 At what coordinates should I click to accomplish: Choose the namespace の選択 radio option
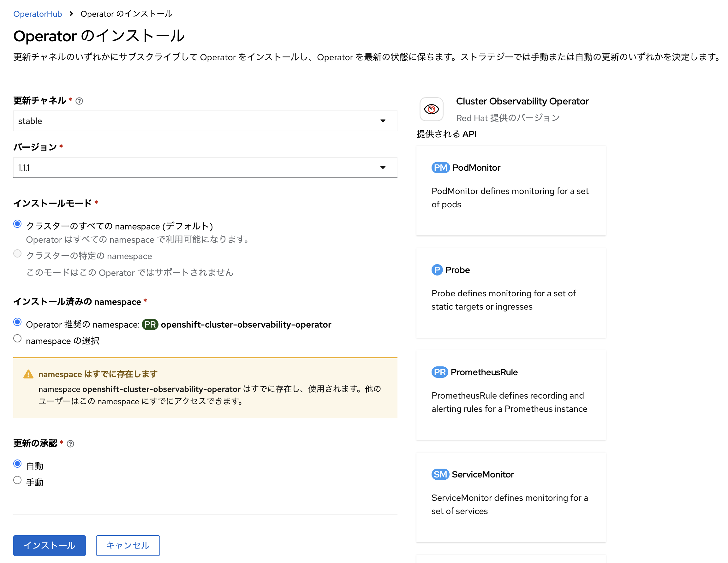(17, 339)
